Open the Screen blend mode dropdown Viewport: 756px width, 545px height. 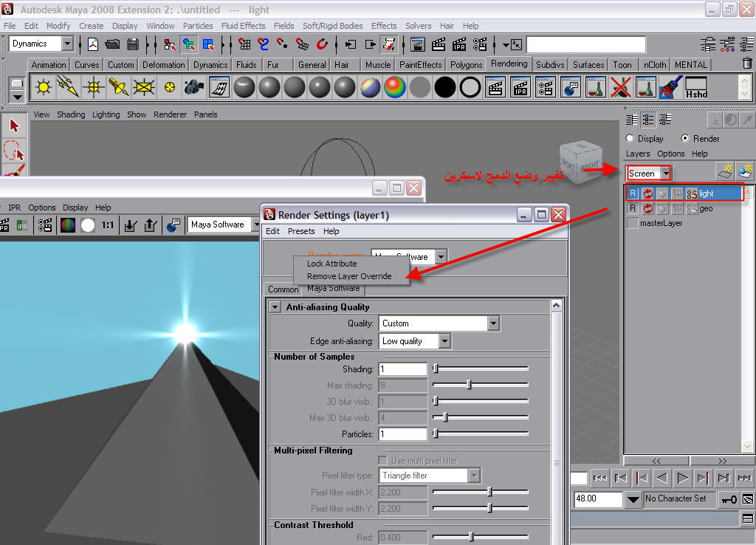(x=666, y=173)
